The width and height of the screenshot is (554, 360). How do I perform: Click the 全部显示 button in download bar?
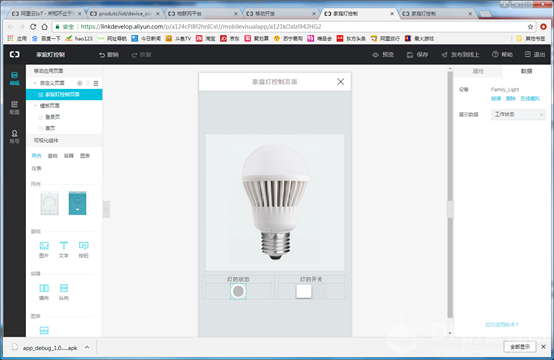(520, 347)
